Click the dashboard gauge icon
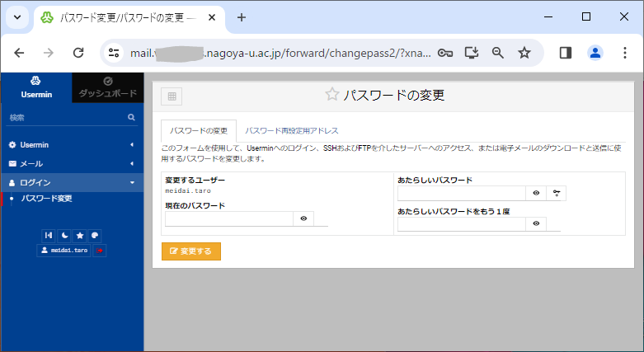The width and height of the screenshot is (644, 352). pos(108,81)
